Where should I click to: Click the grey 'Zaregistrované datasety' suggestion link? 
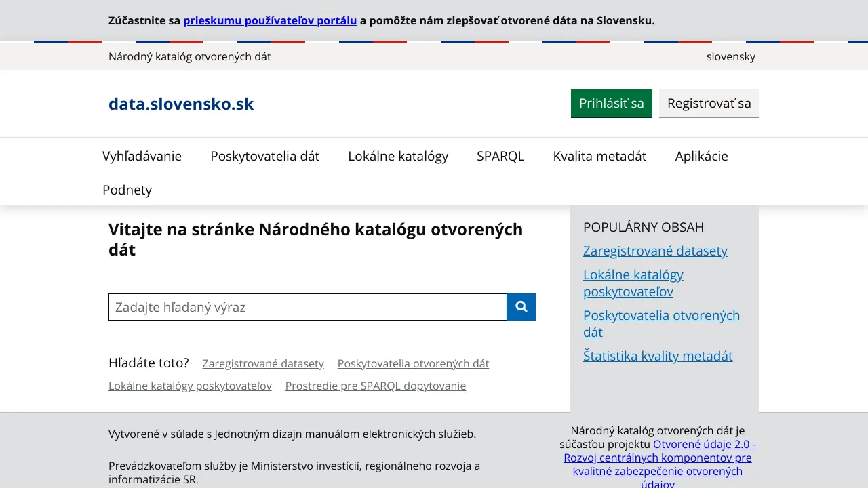click(x=263, y=363)
